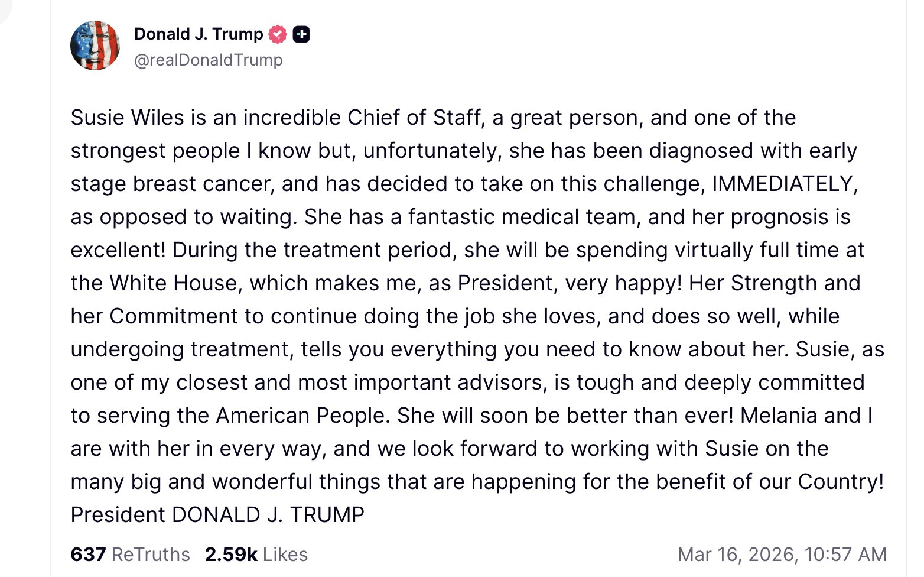
Task: Click the black plus badge icon
Action: click(301, 35)
